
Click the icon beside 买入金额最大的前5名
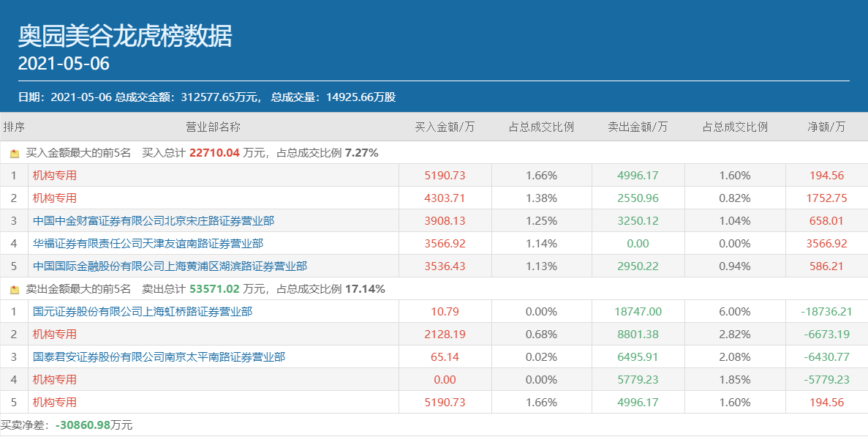click(15, 154)
